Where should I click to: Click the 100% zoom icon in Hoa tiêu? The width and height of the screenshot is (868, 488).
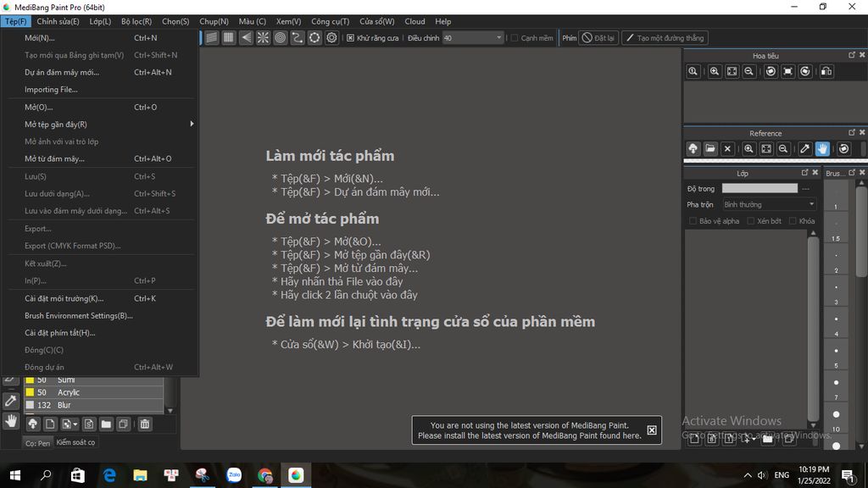pos(693,71)
